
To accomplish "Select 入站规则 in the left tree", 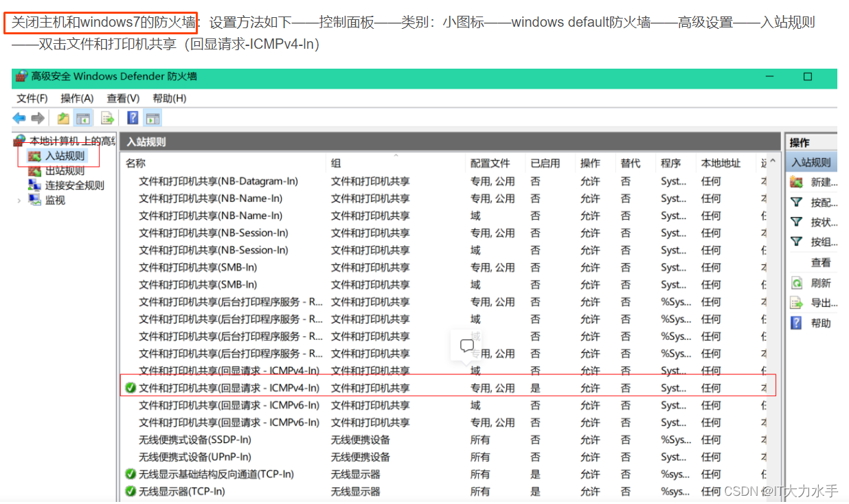I will [65, 156].
